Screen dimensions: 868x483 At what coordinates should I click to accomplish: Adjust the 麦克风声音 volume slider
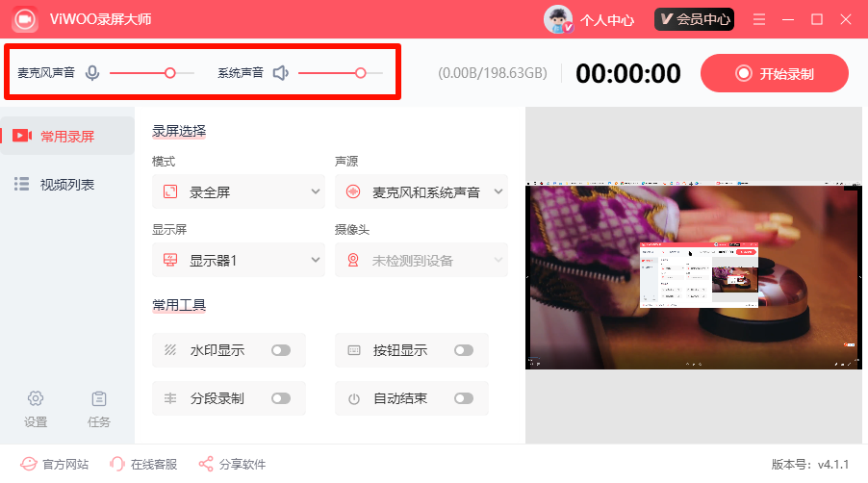pos(152,73)
